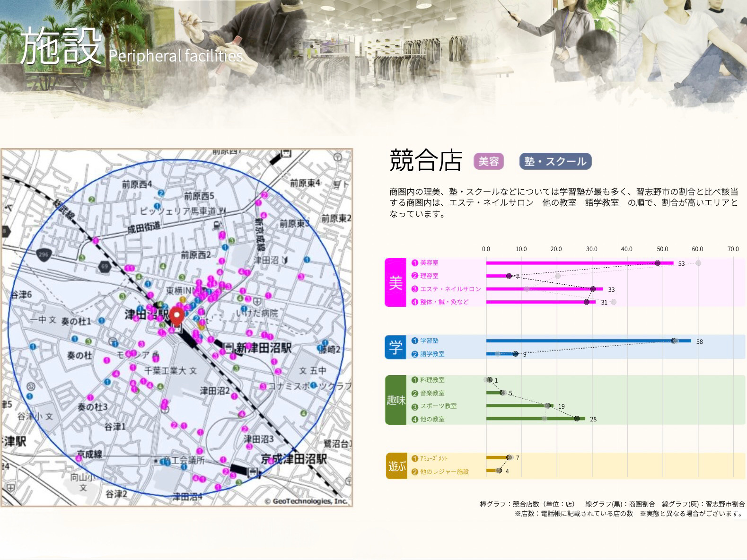Screen dimensions: 747x560
Task: Click the 新津田沼駅 label on the map
Action: pos(264,349)
